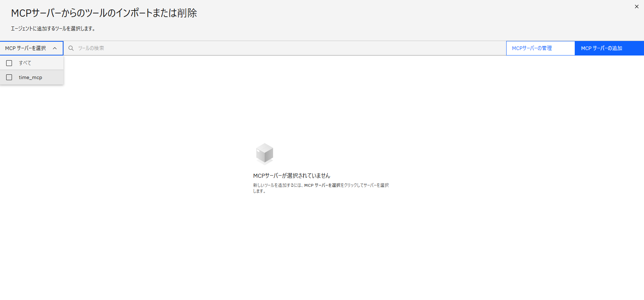Click the subtitle エージェントに追加するツールを選択します
The height and width of the screenshot is (300, 644).
tap(53, 29)
